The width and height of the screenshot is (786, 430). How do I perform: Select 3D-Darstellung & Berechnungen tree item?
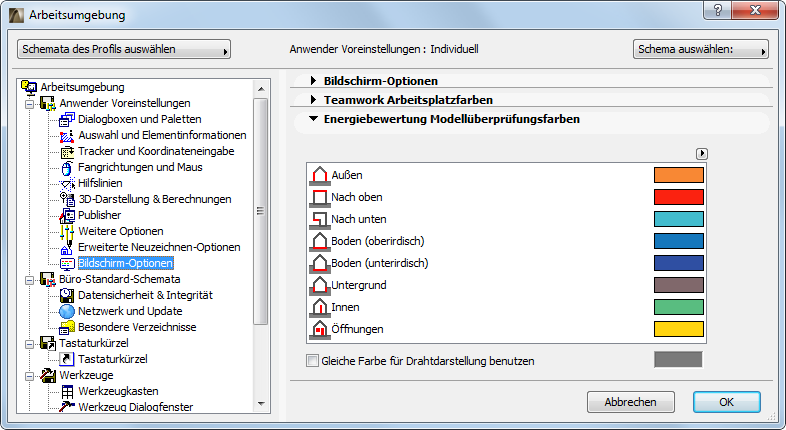click(154, 199)
